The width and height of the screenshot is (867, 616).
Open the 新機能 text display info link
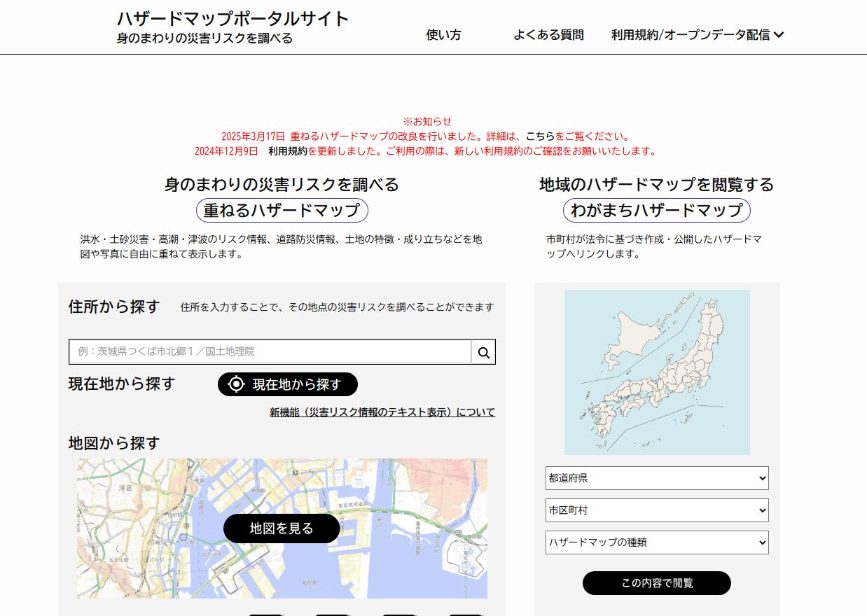coord(382,412)
